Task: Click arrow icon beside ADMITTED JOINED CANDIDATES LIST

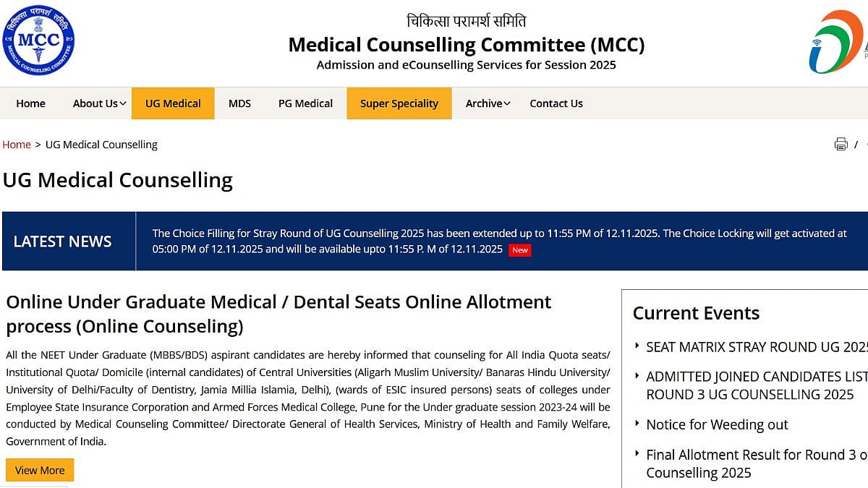Action: [x=637, y=377]
